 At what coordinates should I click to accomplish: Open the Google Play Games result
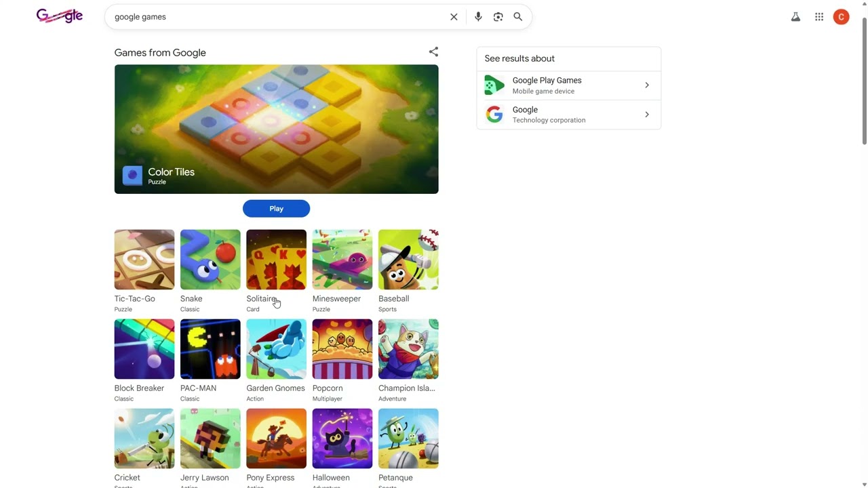click(568, 85)
